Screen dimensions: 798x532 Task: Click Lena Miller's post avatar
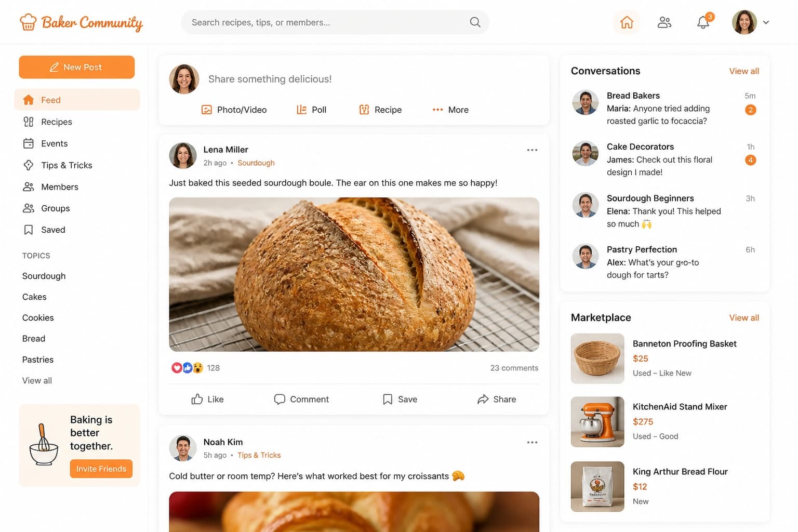point(183,156)
